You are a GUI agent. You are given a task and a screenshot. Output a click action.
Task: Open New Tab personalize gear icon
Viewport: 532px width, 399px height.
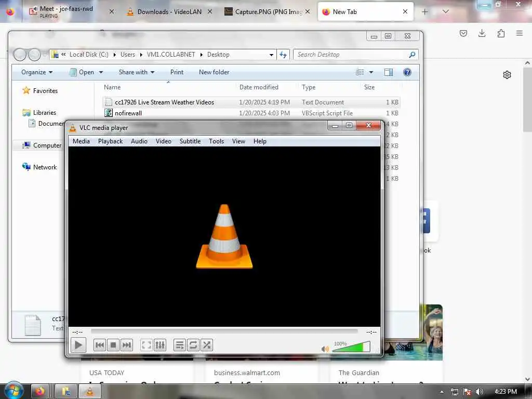(x=507, y=75)
